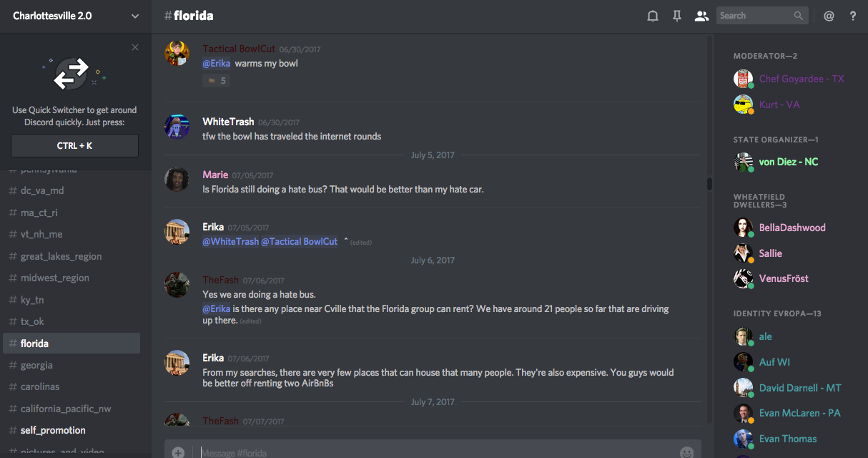Open notification settings bell icon

[x=652, y=16]
